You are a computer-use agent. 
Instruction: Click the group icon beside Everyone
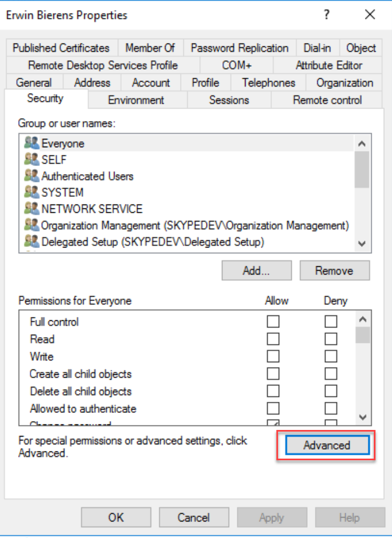click(x=32, y=143)
